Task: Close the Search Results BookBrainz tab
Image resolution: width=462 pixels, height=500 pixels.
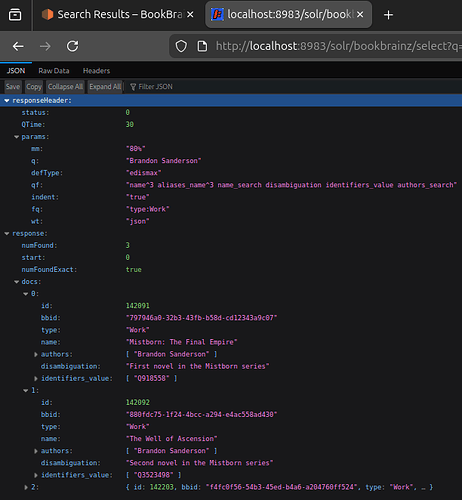Action: coord(190,14)
